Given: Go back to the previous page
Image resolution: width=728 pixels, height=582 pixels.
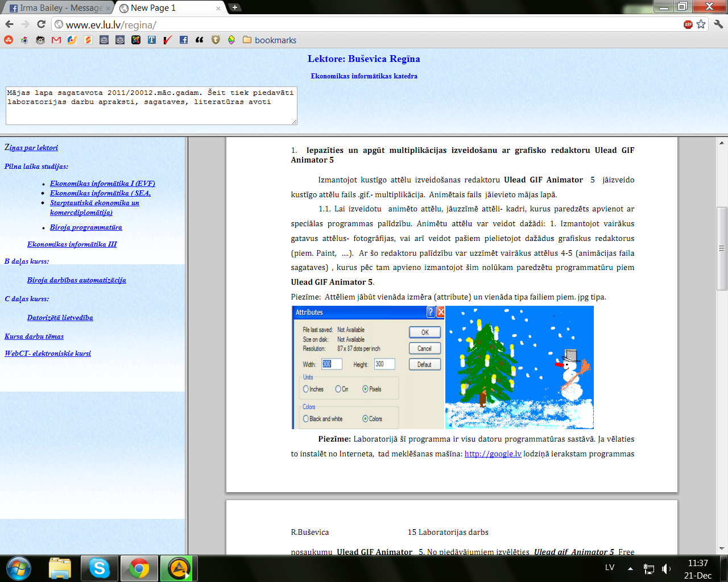Looking at the screenshot, I should [x=9, y=24].
